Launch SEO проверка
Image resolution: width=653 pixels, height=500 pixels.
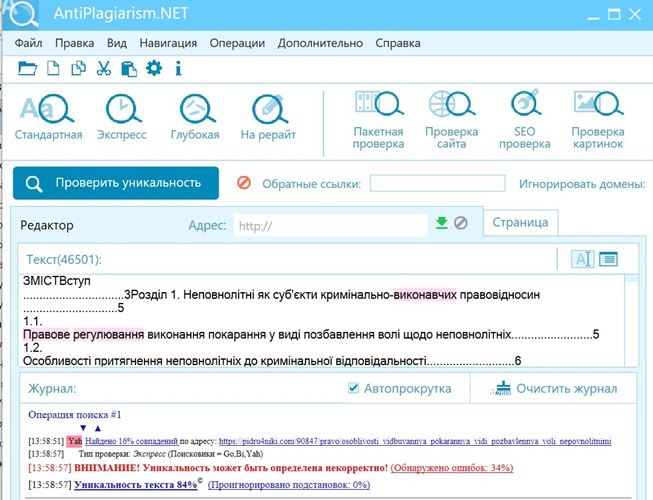tap(525, 121)
